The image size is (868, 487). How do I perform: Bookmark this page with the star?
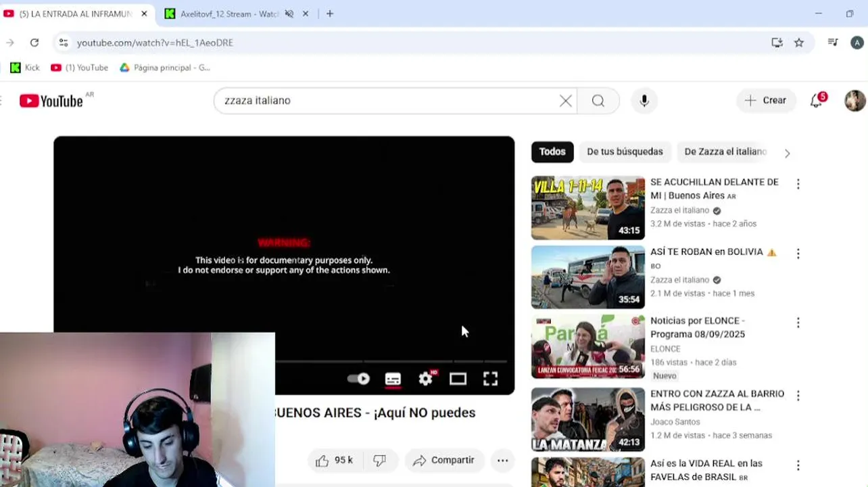pos(799,43)
